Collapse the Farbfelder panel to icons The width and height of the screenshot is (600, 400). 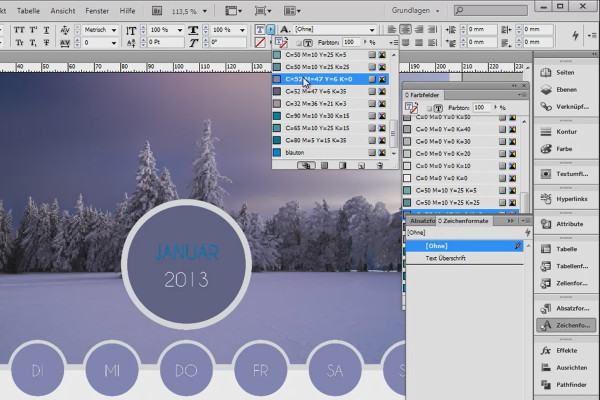tap(514, 85)
